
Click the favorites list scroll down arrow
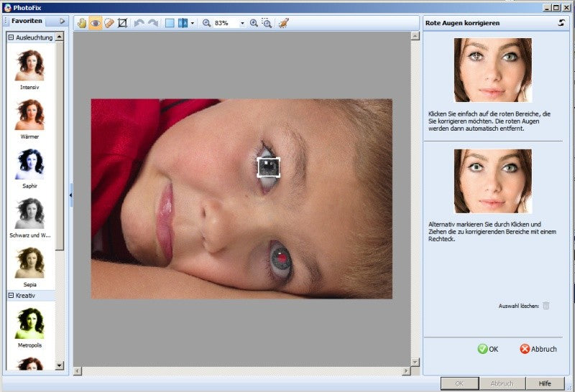point(59,365)
